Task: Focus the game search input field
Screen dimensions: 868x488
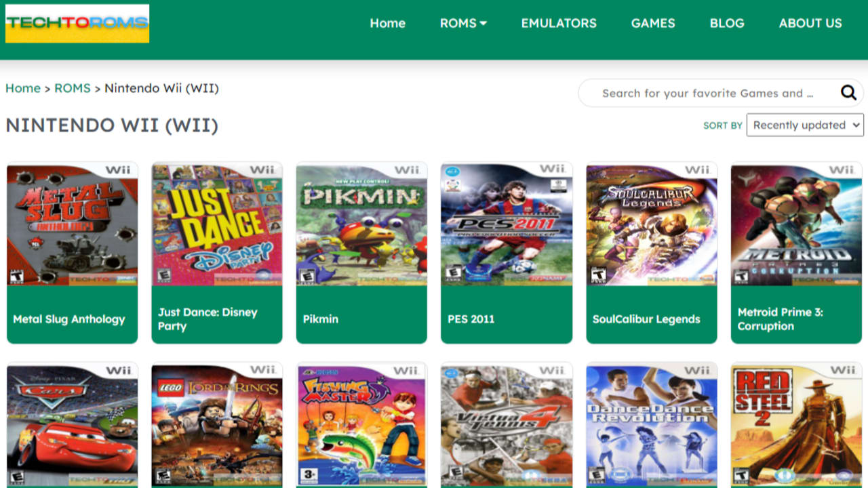Action: (x=707, y=94)
